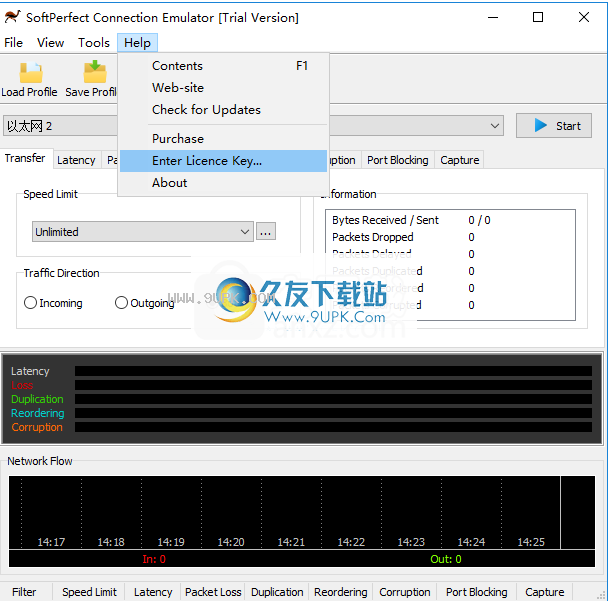Switch to the Transfer tab
This screenshot has width=608, height=601.
click(x=25, y=158)
